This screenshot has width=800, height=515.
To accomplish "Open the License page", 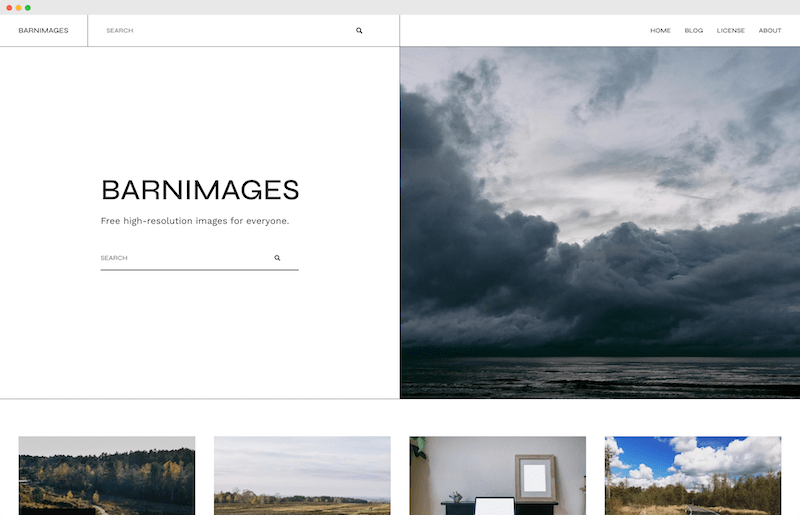I will click(x=730, y=31).
